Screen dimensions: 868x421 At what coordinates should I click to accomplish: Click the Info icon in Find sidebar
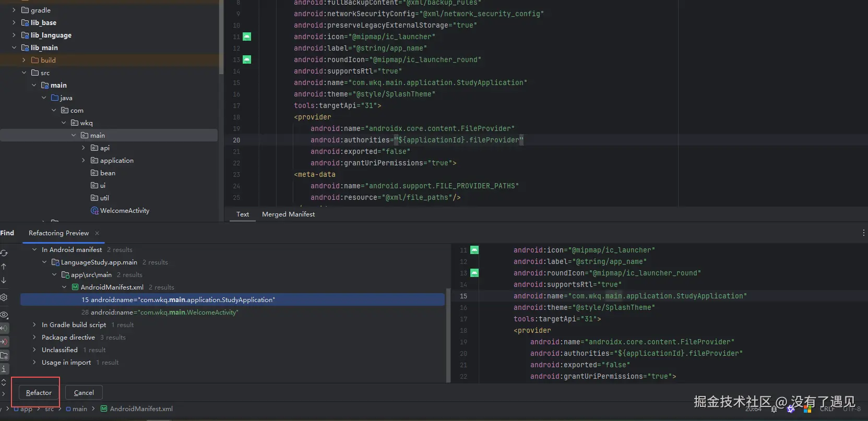coord(4,369)
